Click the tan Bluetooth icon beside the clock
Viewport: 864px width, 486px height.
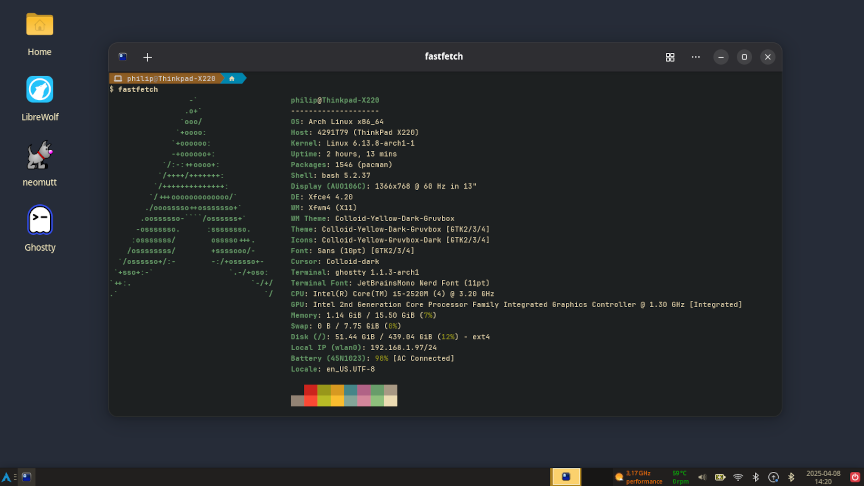pyautogui.click(x=791, y=477)
